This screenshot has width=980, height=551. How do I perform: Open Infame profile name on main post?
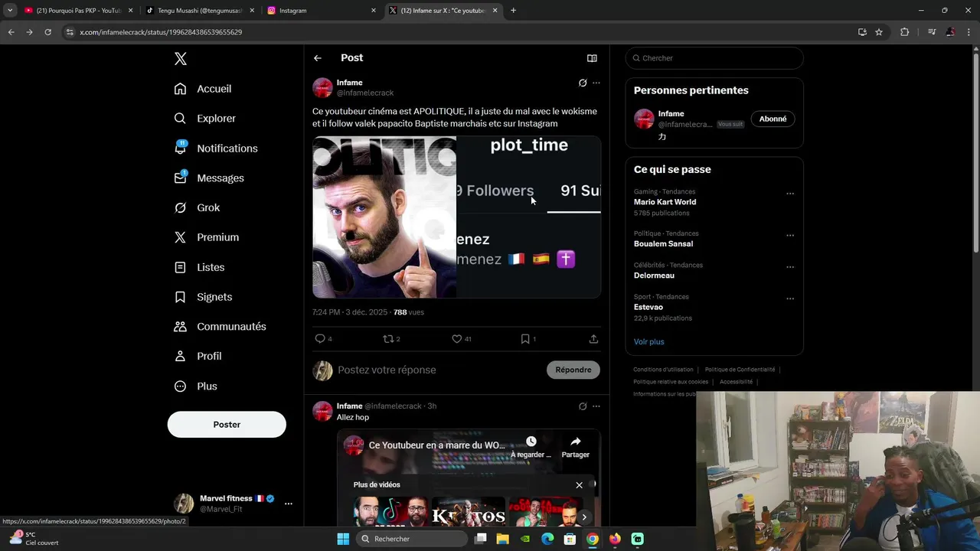(350, 83)
